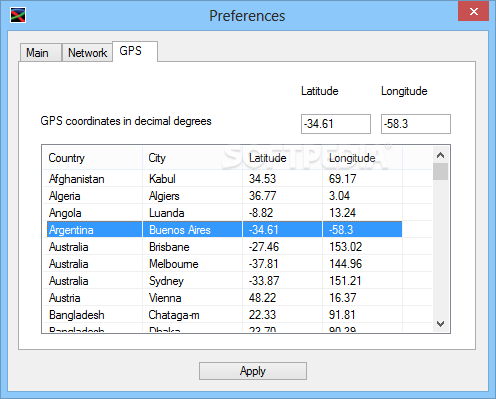496x399 pixels.
Task: Switch to the Main tab
Action: (x=41, y=53)
